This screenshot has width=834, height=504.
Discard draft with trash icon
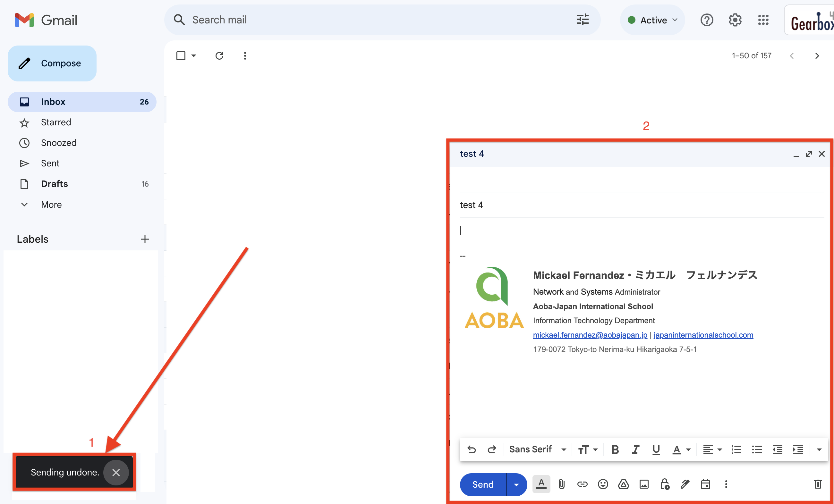(818, 484)
